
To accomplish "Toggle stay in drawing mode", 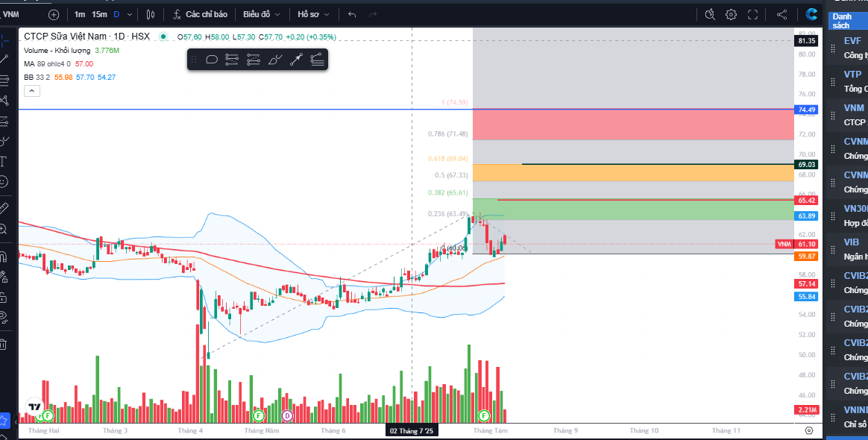I will tap(3, 276).
